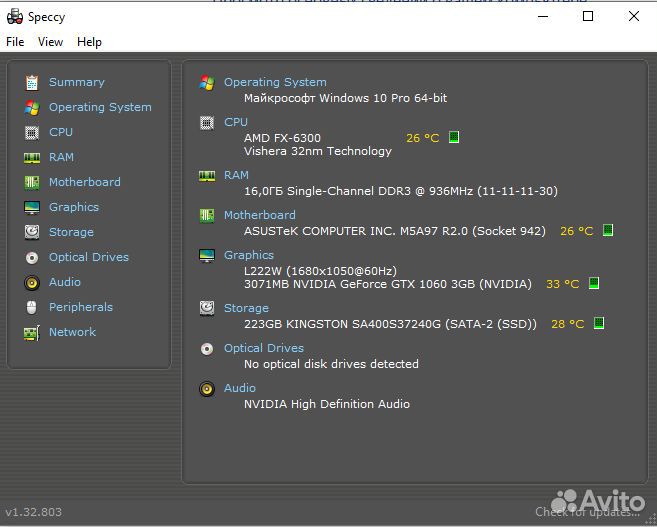Screen dimensions: 657x527
Task: Click "Check for updates..." at the bottom right
Action: [x=587, y=512]
